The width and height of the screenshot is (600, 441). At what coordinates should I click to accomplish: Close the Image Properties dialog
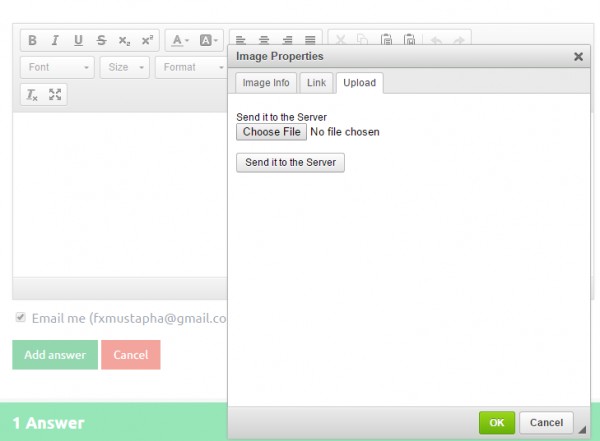pyautogui.click(x=578, y=57)
